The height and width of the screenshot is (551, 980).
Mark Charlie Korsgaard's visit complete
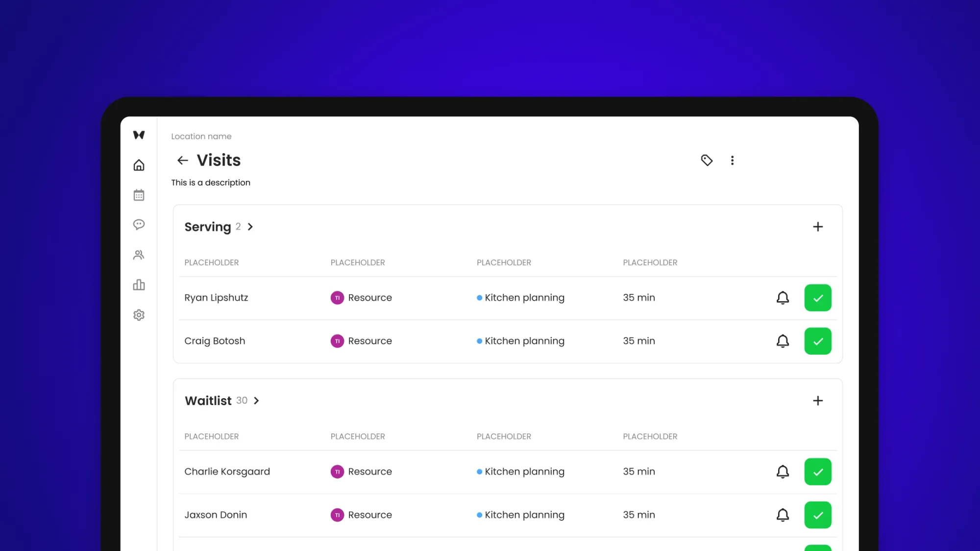coord(817,472)
